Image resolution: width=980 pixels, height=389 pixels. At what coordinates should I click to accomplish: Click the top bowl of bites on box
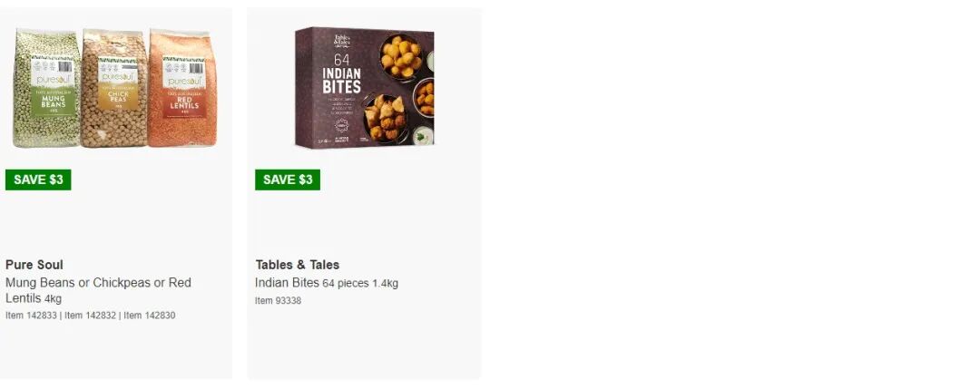click(x=401, y=58)
